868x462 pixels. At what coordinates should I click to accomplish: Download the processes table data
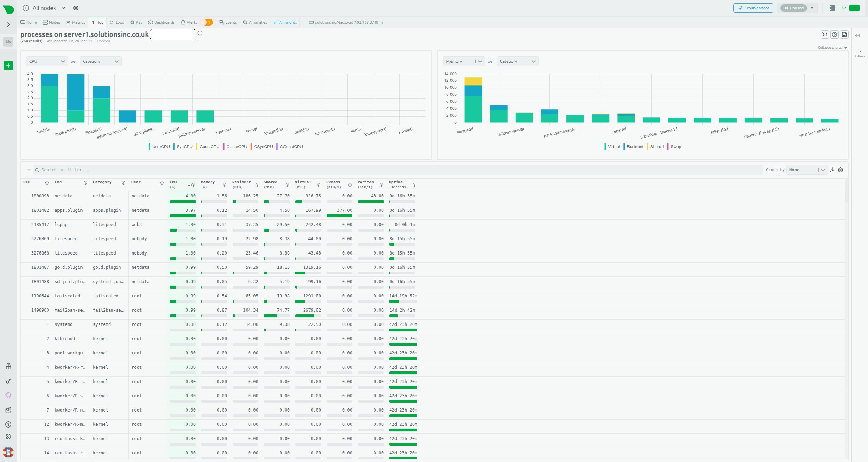click(x=832, y=170)
